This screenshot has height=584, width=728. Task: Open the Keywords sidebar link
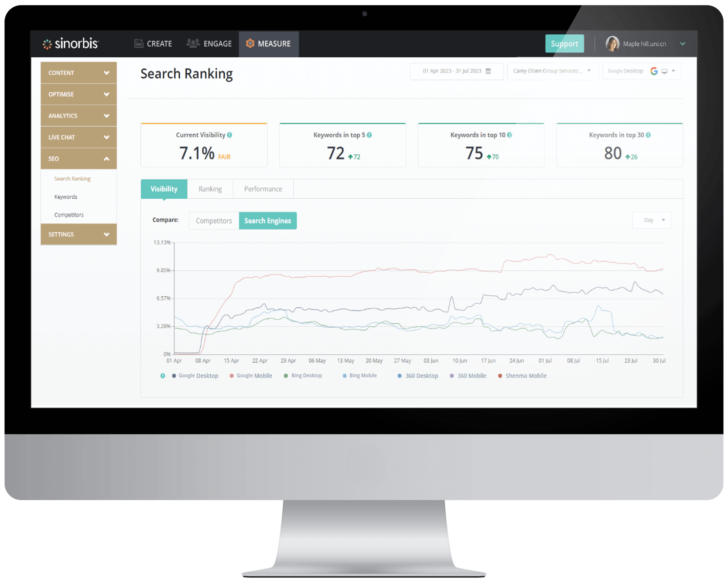pos(66,196)
